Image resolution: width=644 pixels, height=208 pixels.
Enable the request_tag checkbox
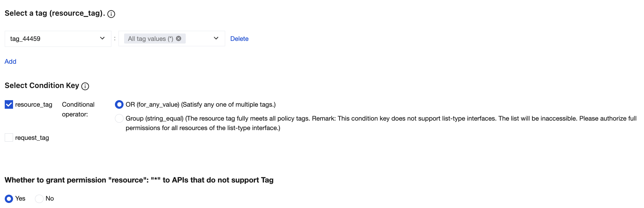(x=9, y=137)
